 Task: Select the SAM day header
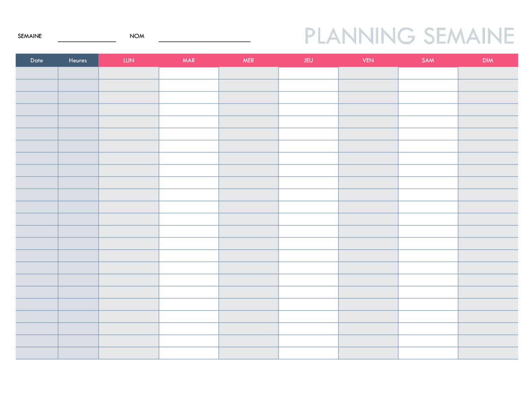click(x=428, y=60)
